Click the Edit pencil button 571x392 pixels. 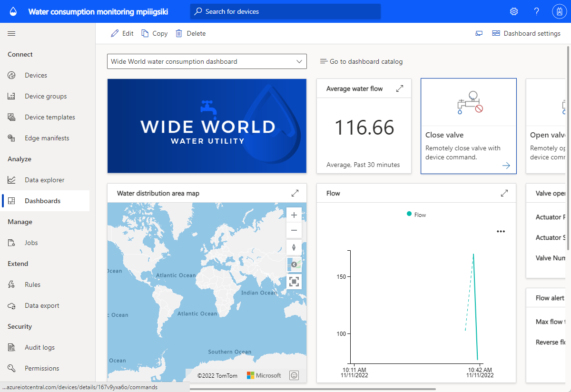122,33
